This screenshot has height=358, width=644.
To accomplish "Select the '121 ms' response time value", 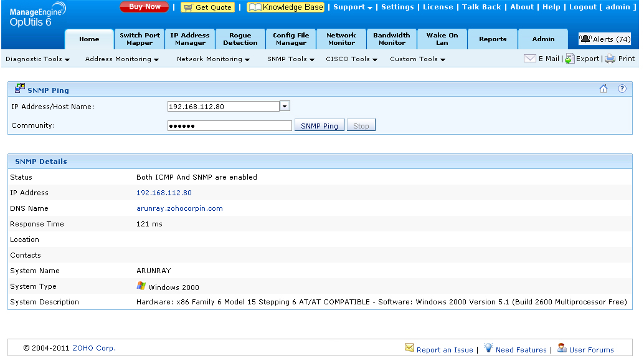I will coord(149,224).
